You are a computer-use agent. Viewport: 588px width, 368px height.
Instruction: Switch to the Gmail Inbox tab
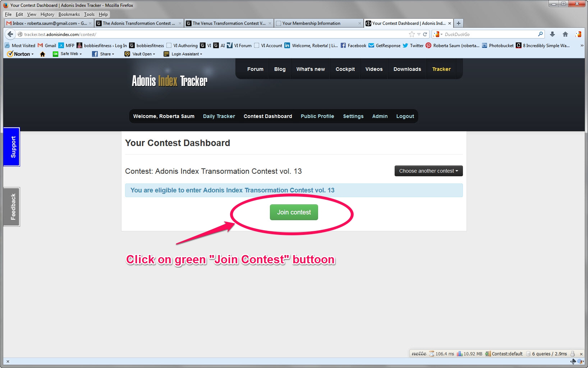coord(49,23)
